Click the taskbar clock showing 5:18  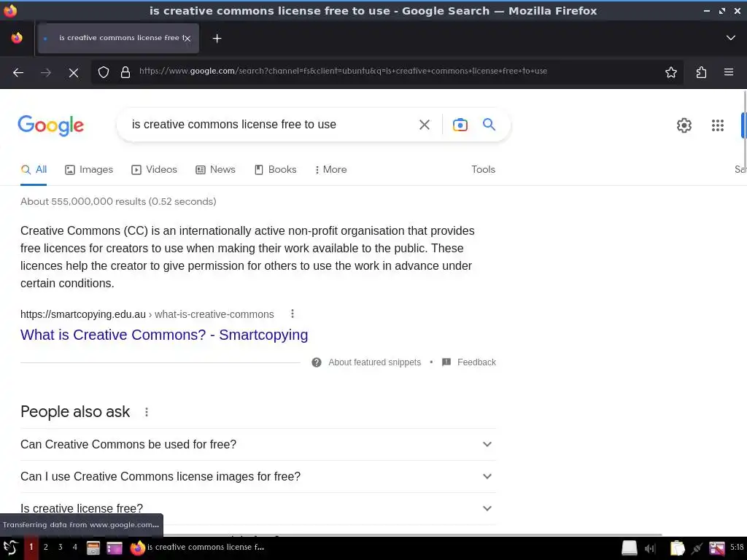737,547
